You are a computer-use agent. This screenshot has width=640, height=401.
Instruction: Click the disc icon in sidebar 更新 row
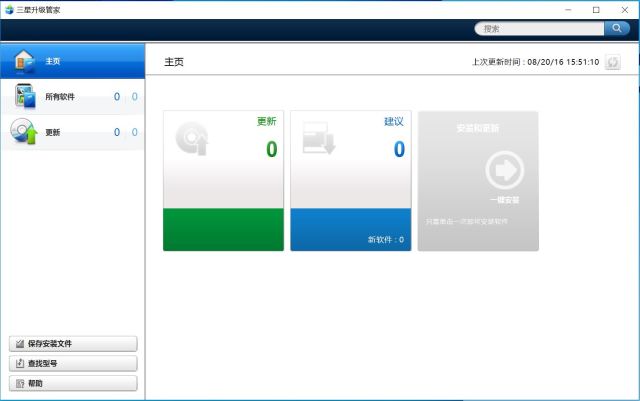[24, 131]
